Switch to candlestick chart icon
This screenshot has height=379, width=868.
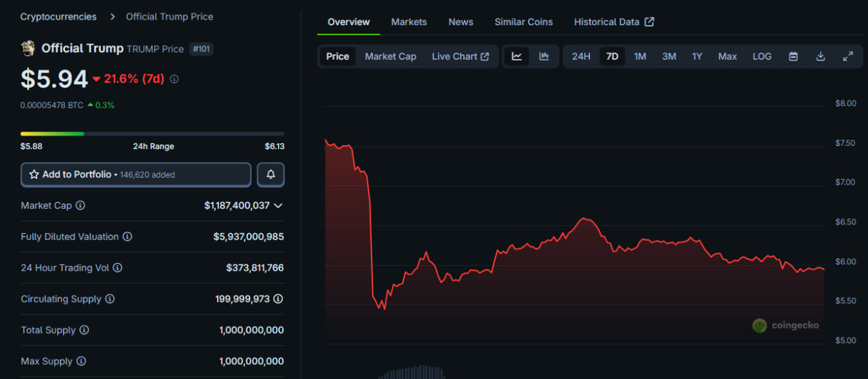coord(544,56)
